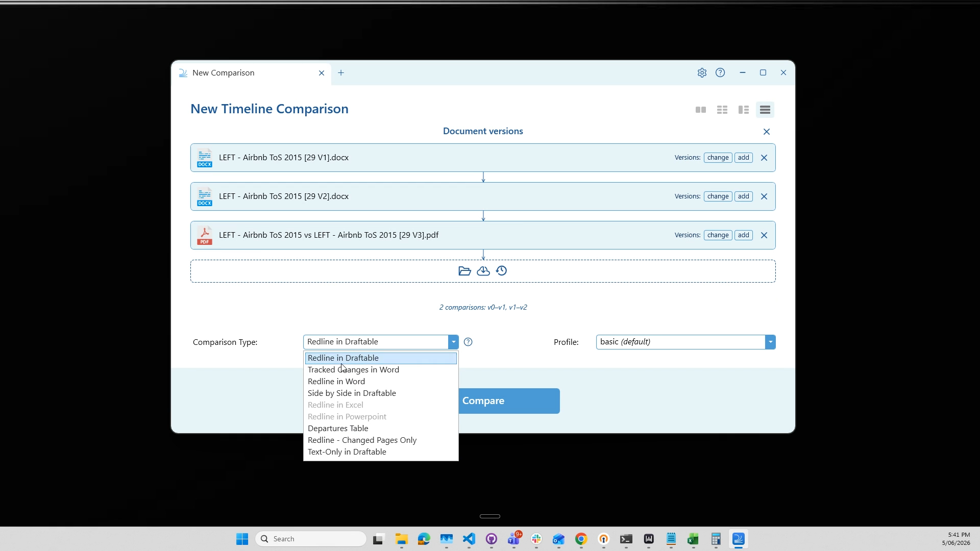Select the six-cell grid layout icon
The width and height of the screenshot is (980, 551).
tap(722, 110)
